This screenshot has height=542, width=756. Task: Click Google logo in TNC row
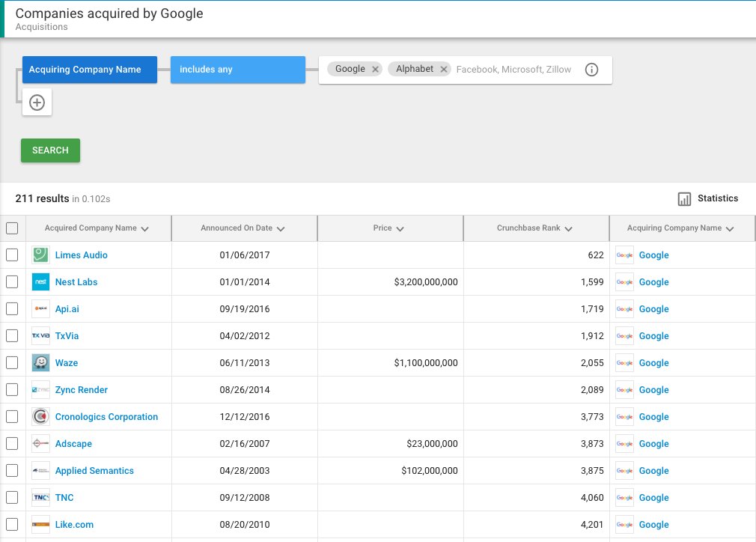pyautogui.click(x=624, y=498)
